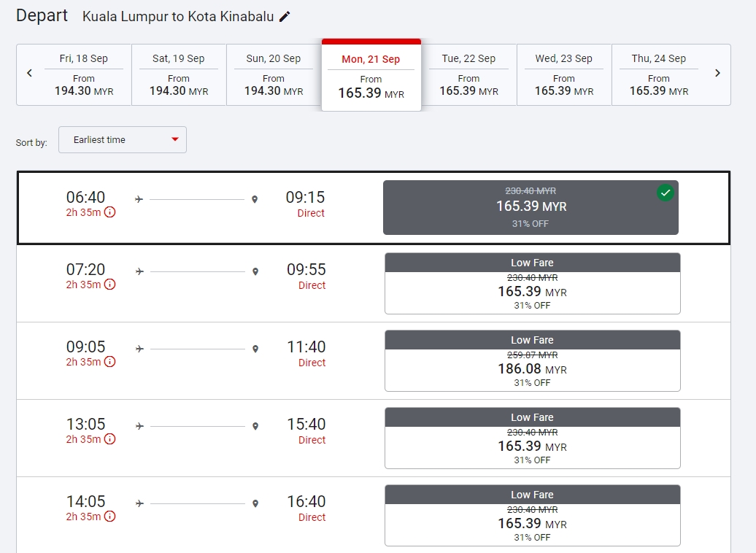Screen dimensions: 756x553
Task: Show duration info for 06:40 flight
Action: coord(109,212)
